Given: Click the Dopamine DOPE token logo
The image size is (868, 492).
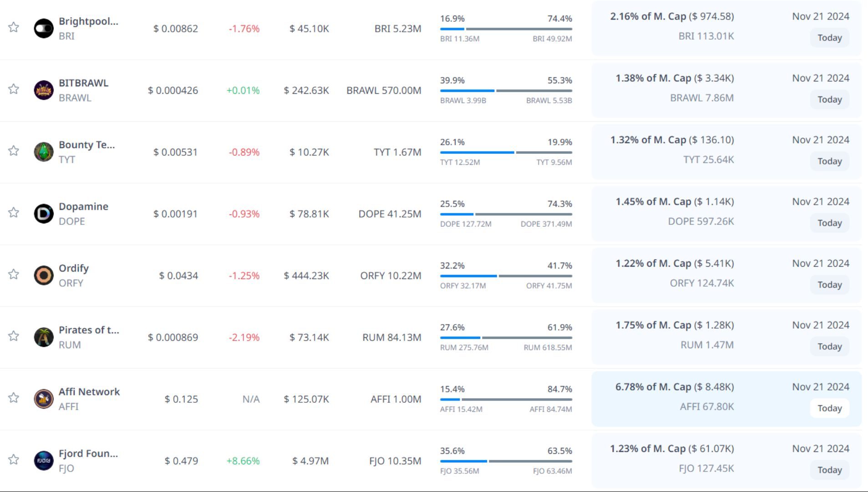Looking at the screenshot, I should coord(44,213).
